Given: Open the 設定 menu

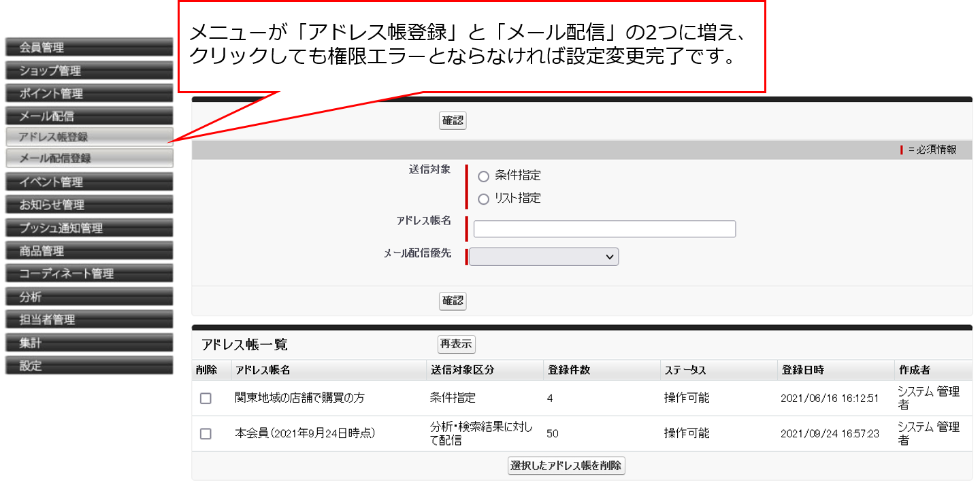Looking at the screenshot, I should click(x=88, y=366).
